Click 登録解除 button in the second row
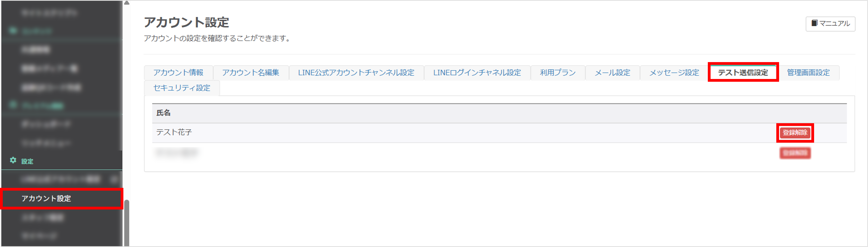 (x=795, y=153)
